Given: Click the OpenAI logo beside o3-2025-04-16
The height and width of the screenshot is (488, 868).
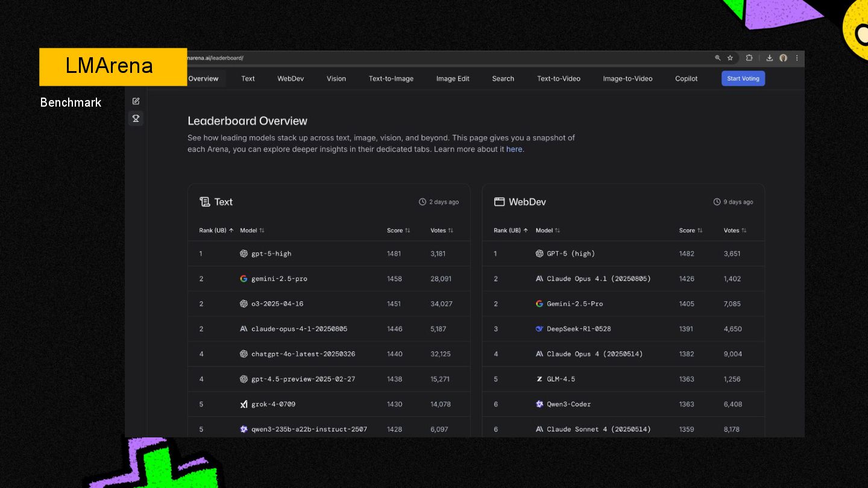Looking at the screenshot, I should point(244,304).
